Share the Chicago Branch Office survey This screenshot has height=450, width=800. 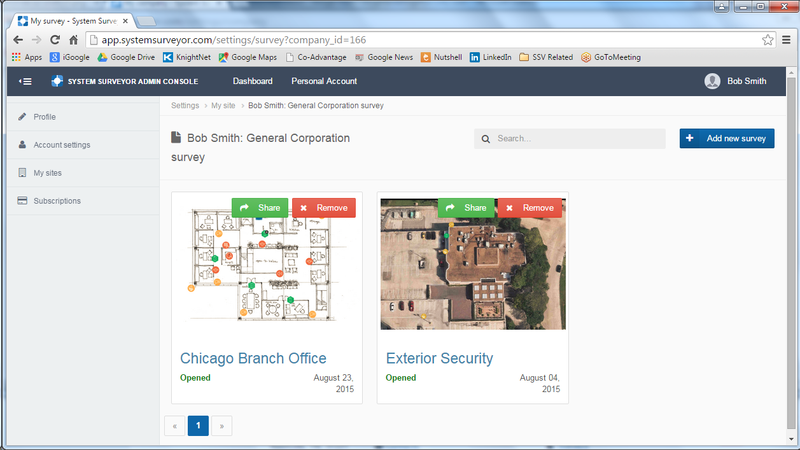tap(260, 208)
